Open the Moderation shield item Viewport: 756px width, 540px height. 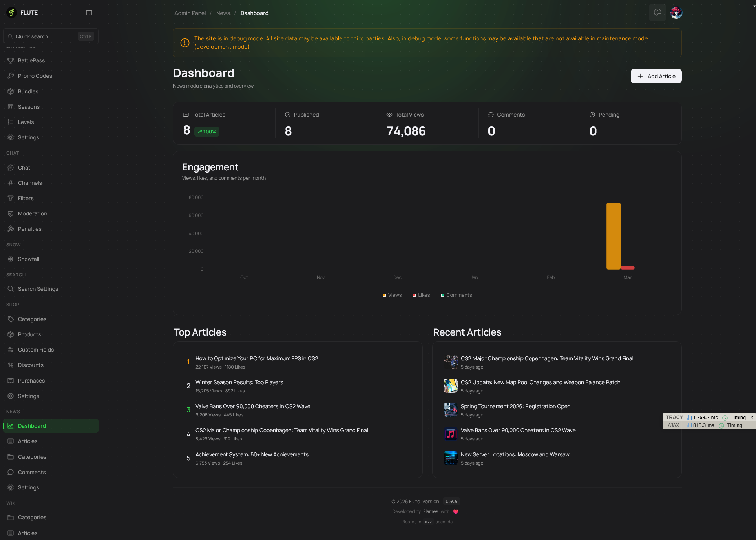(x=32, y=213)
